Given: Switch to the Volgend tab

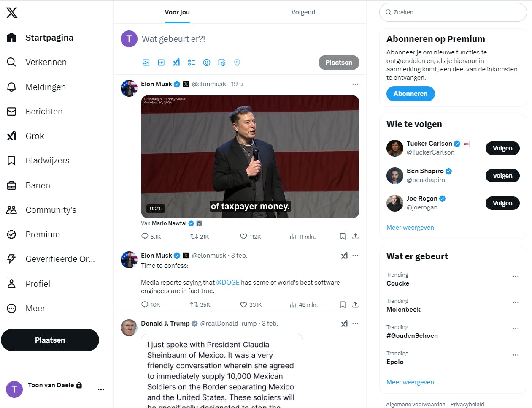Looking at the screenshot, I should (x=303, y=12).
